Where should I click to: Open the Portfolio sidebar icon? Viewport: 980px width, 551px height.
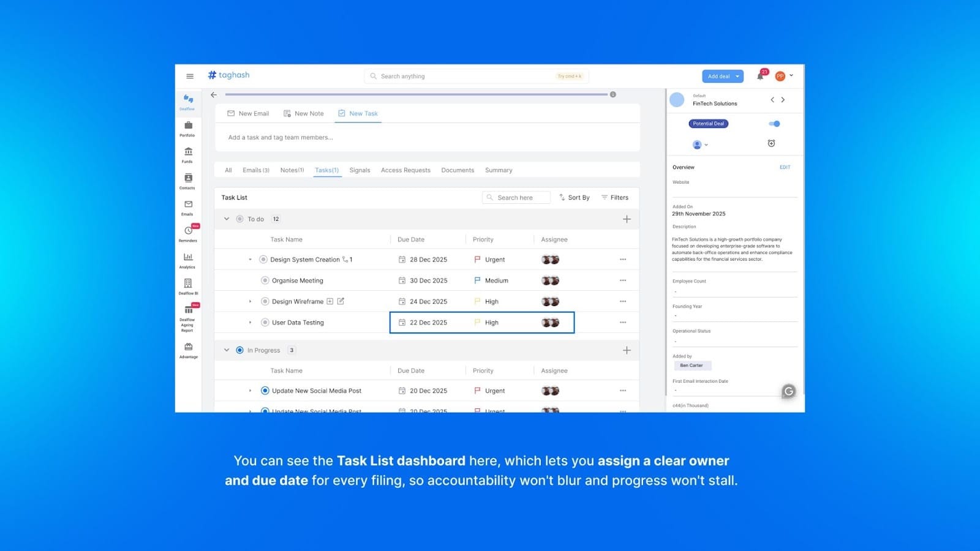click(x=188, y=127)
